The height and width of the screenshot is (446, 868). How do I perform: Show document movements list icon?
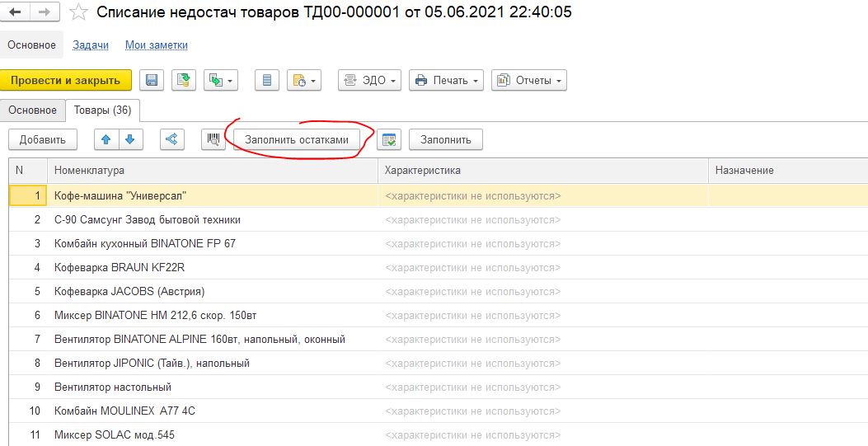267,80
